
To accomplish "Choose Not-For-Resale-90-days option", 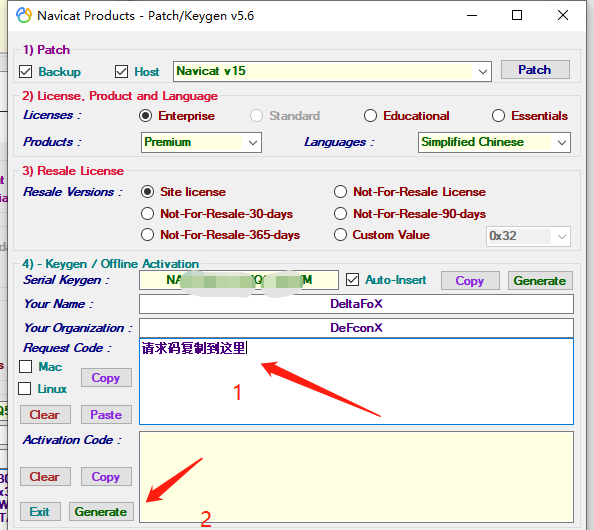I will tap(340, 214).
